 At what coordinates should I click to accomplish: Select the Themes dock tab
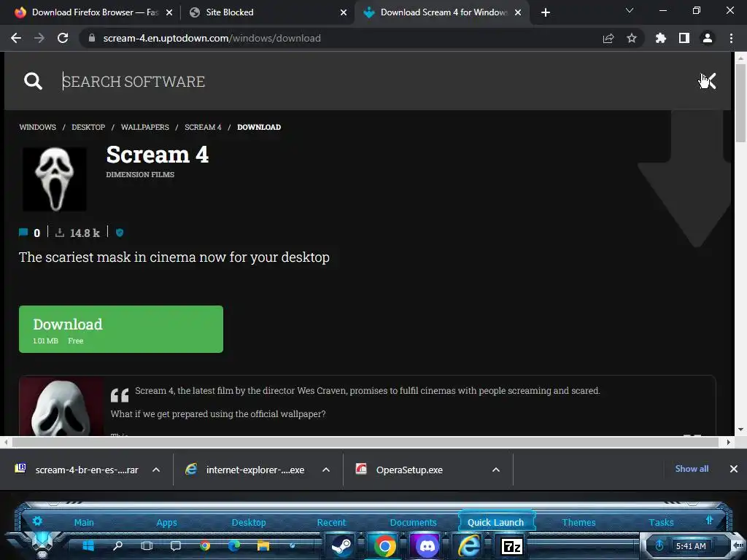click(x=578, y=522)
